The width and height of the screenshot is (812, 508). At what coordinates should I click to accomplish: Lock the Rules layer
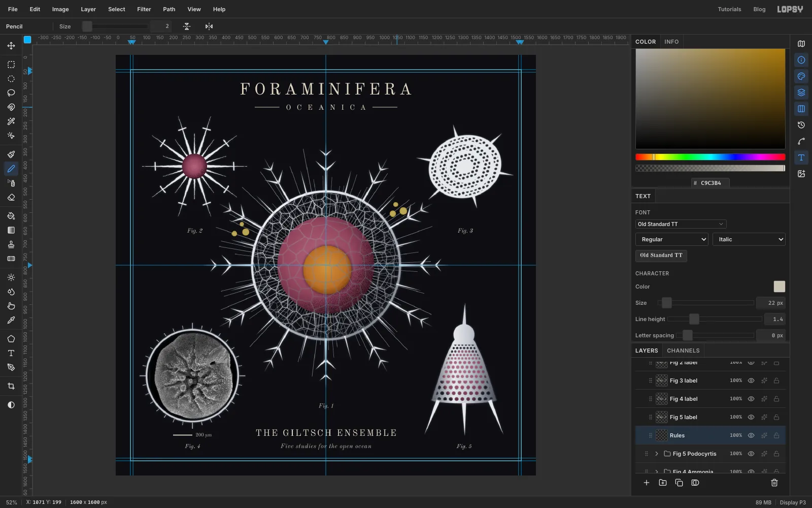(x=776, y=435)
